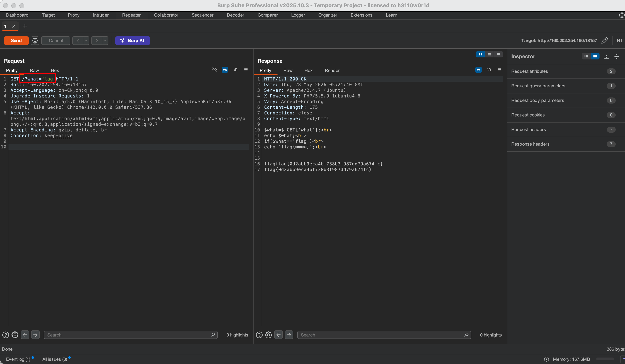Open help for the Request search bar

pyautogui.click(x=5, y=335)
